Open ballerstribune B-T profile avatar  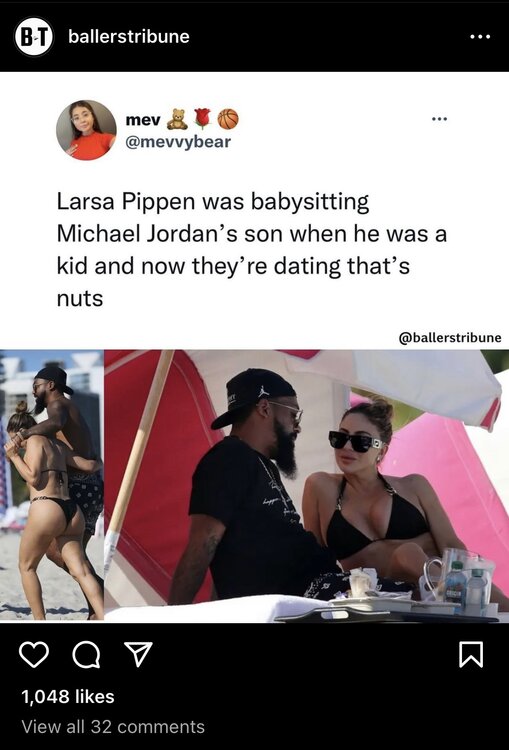[33, 37]
